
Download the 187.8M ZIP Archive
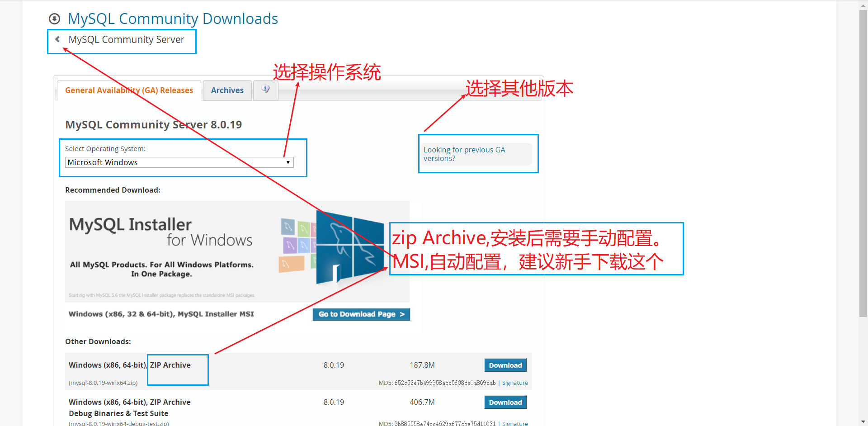pos(505,365)
